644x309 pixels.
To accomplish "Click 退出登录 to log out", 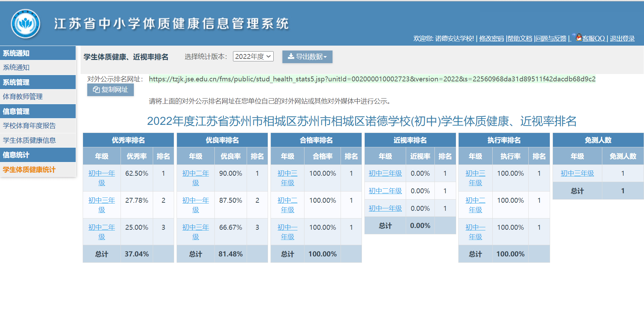I will coord(622,39).
